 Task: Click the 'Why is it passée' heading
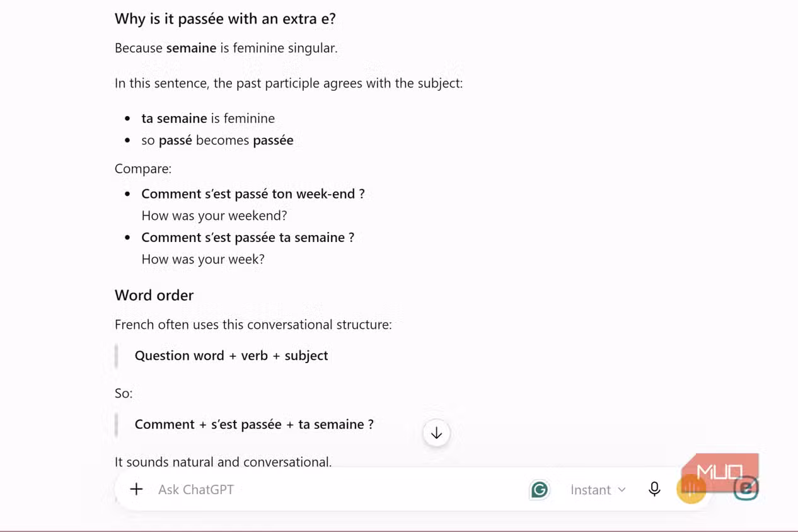tap(225, 19)
